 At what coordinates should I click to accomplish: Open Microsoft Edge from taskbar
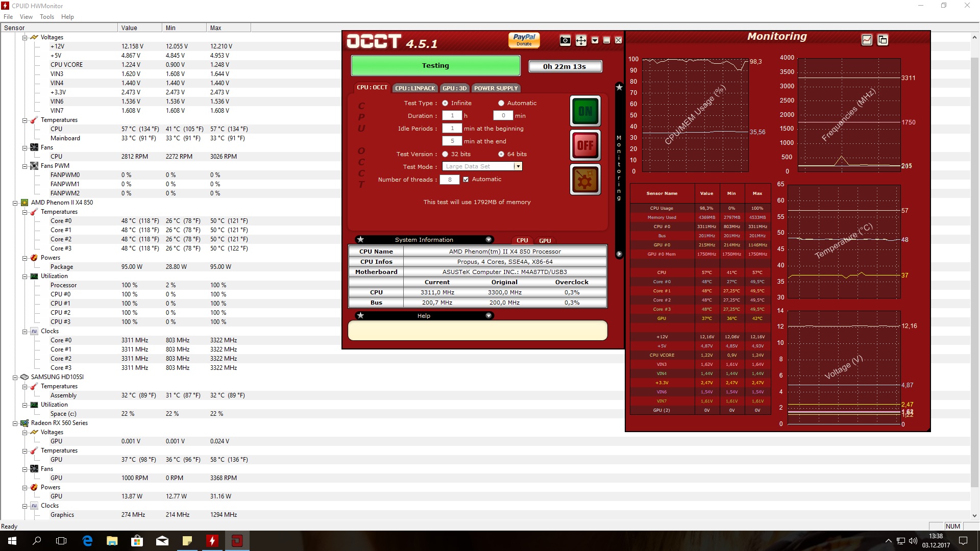[87, 541]
